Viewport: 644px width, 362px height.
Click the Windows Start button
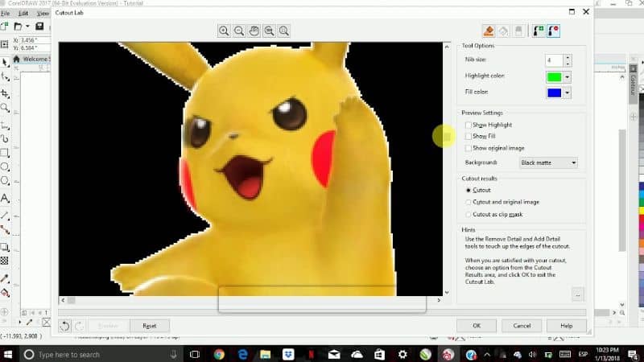pos(8,354)
